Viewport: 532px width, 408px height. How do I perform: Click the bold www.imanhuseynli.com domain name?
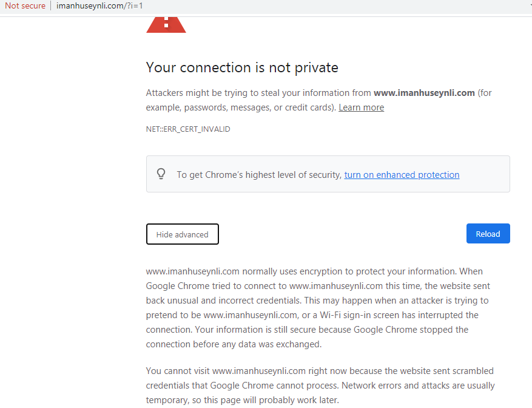tap(423, 93)
